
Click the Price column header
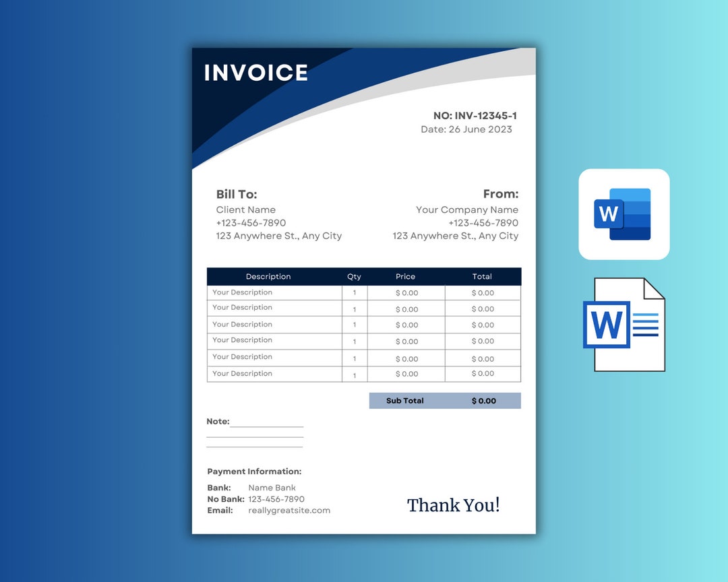(405, 276)
